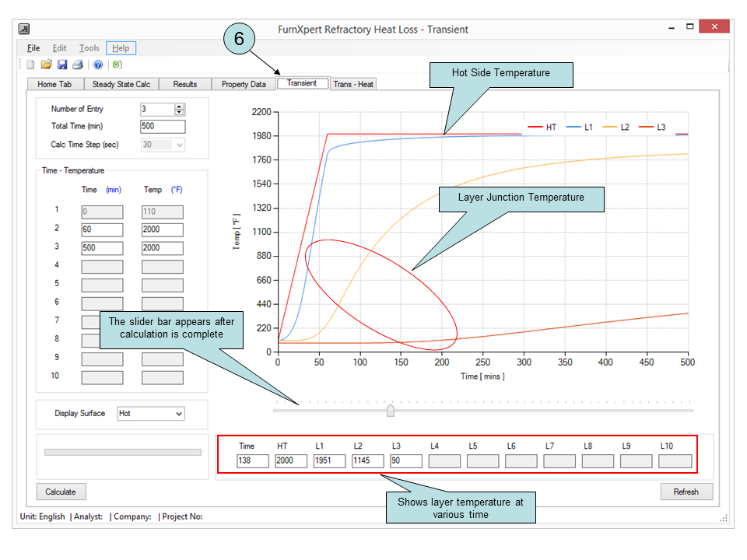This screenshot has height=560, width=747.
Task: Maximize the FurnXpert window
Action: click(x=689, y=26)
